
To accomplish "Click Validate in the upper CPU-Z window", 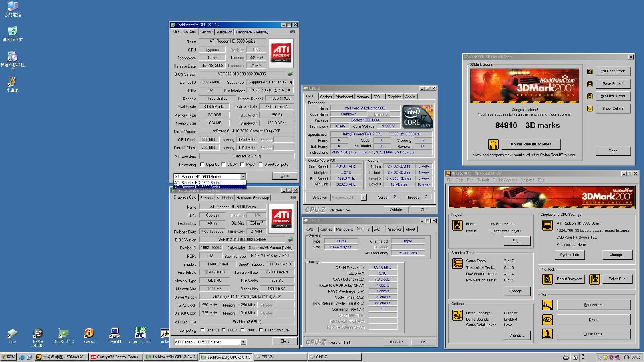I will point(396,209).
